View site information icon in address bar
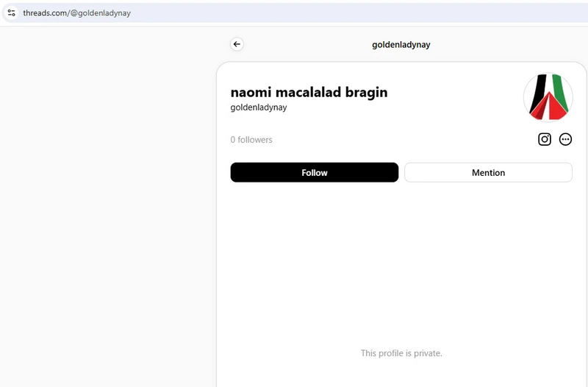Screen dimensions: 588x387 [x=11, y=13]
